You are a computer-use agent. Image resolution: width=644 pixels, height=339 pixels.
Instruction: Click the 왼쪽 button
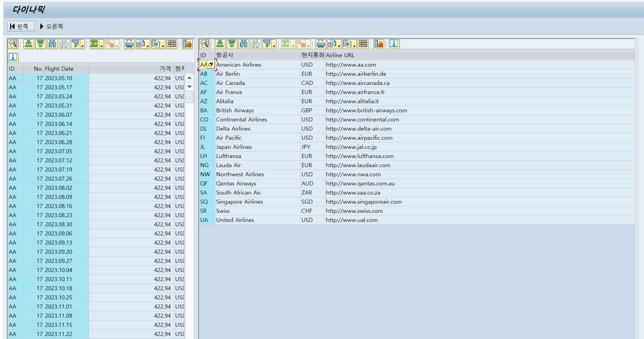pos(21,26)
